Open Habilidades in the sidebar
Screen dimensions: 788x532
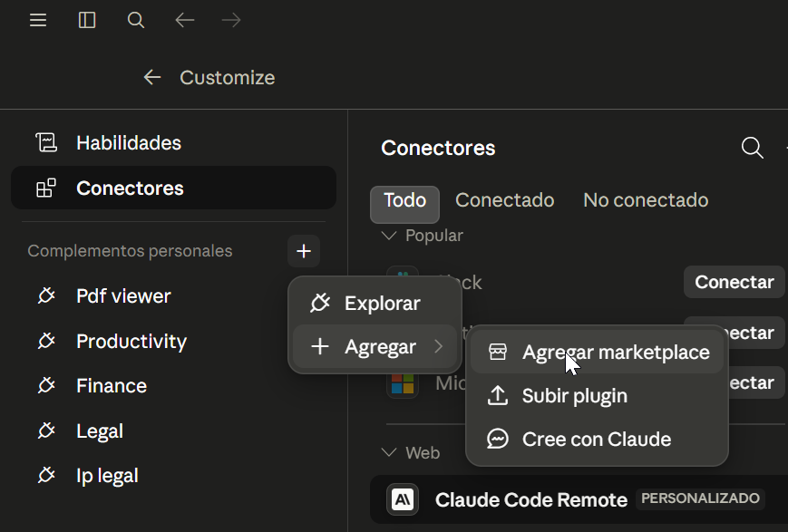173,143
